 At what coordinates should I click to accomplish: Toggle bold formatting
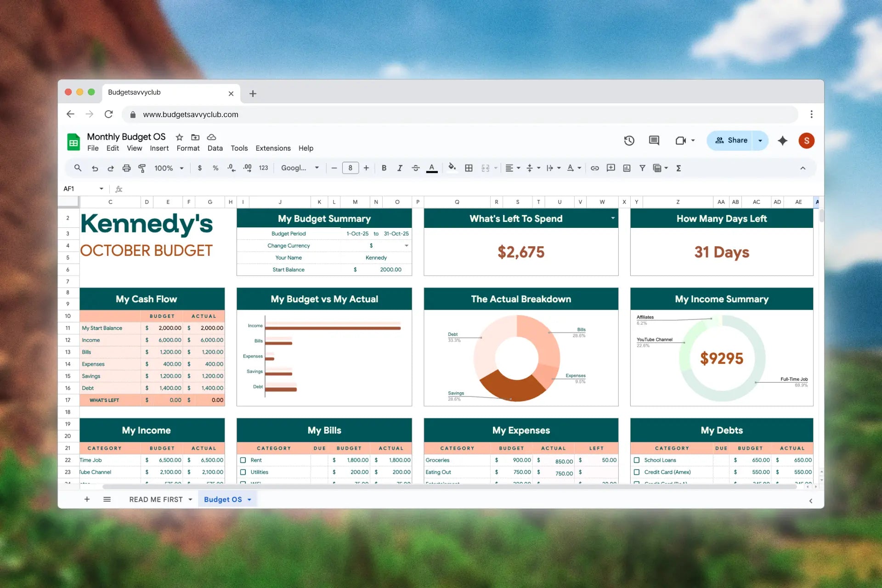point(384,168)
